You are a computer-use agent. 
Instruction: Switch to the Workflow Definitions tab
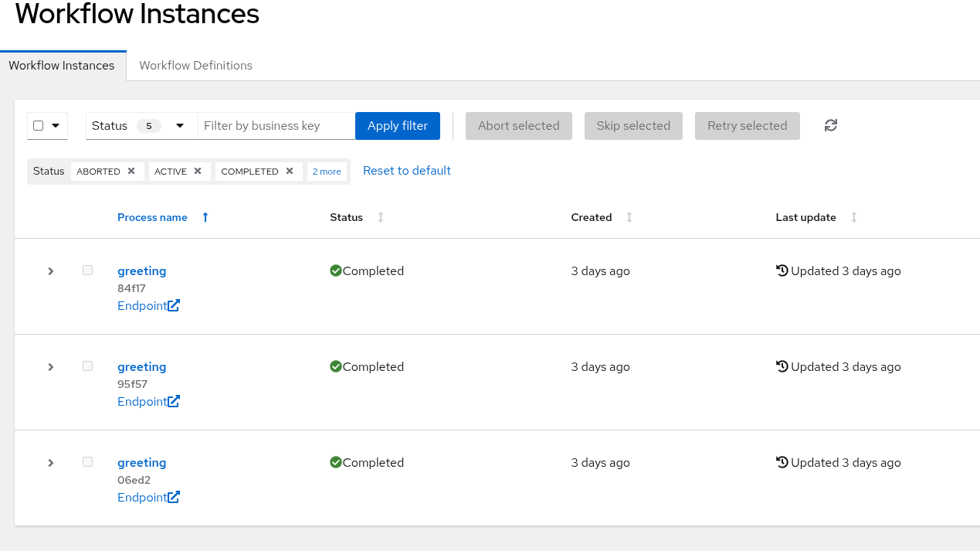pyautogui.click(x=195, y=66)
